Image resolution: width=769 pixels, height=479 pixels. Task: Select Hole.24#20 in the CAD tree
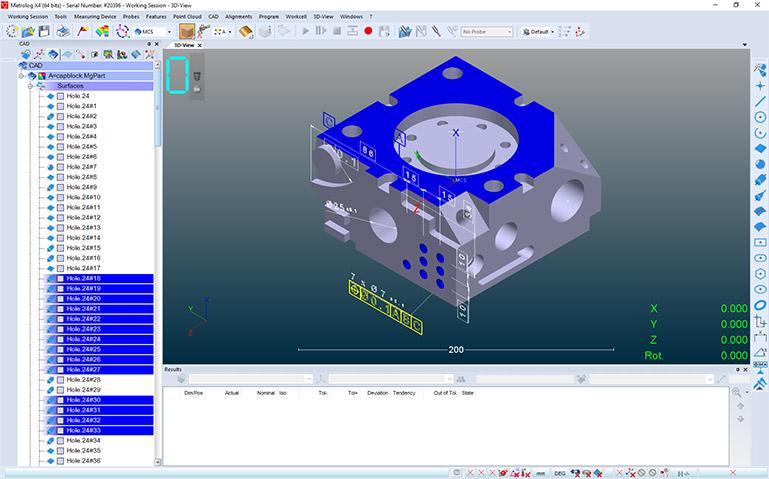pyautogui.click(x=83, y=299)
